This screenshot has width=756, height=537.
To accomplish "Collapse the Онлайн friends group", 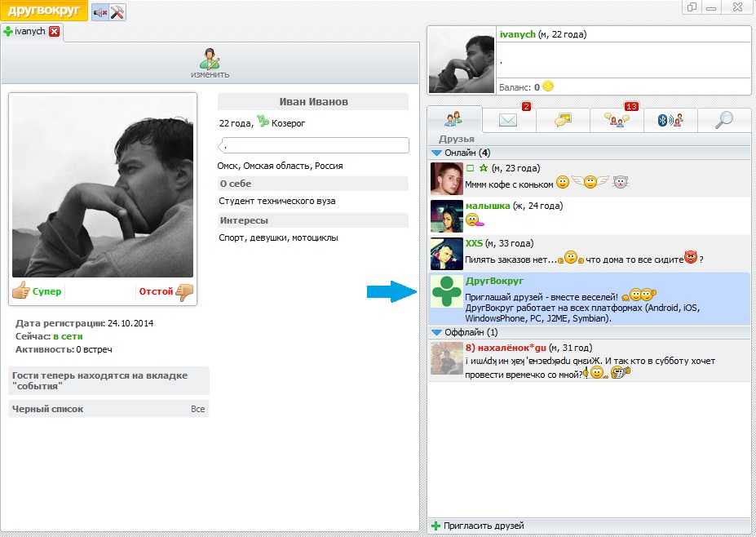I will 436,153.
